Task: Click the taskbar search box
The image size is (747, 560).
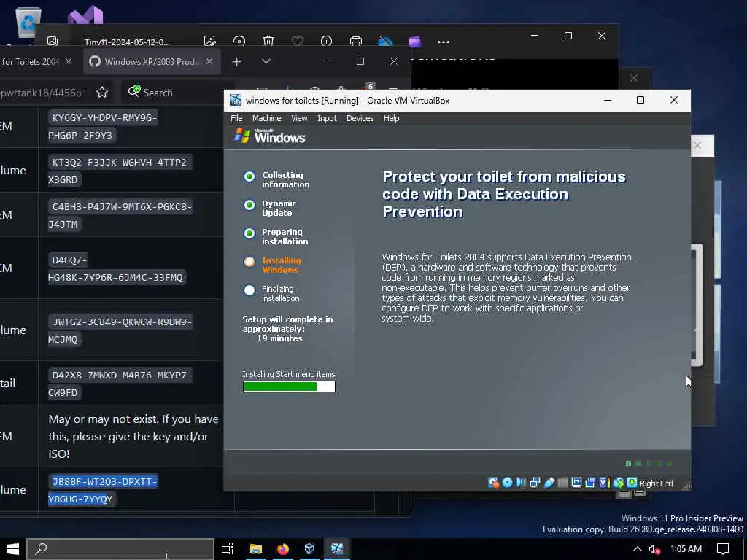Action: pyautogui.click(x=120, y=549)
